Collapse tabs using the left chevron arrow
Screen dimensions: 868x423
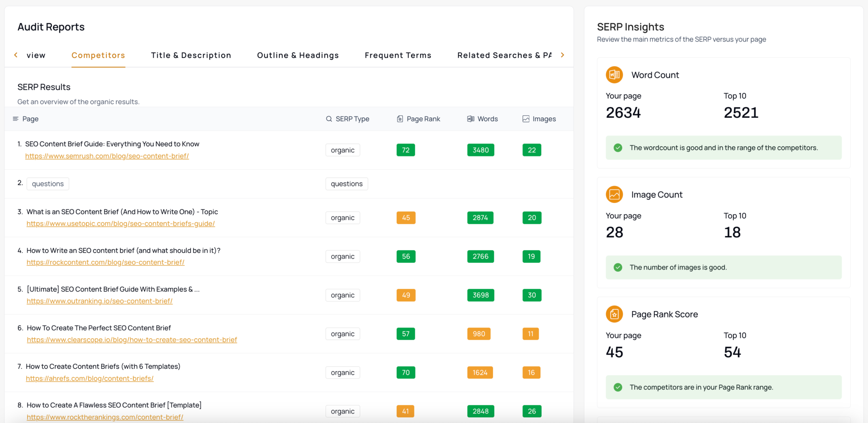15,55
